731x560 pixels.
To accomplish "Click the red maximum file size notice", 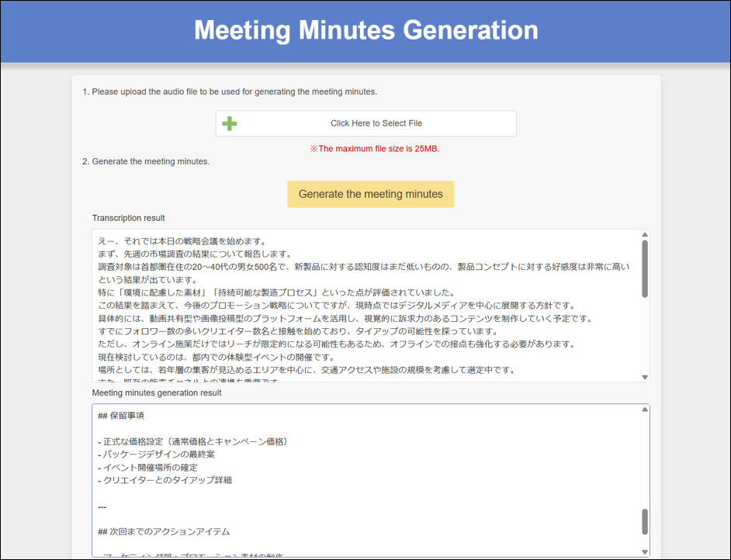I will click(375, 149).
